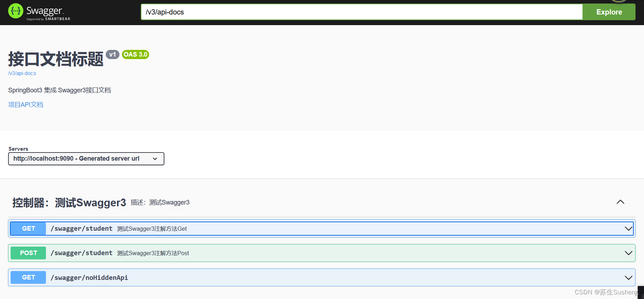Click the Swagger logo icon
644x299 pixels.
16,11
